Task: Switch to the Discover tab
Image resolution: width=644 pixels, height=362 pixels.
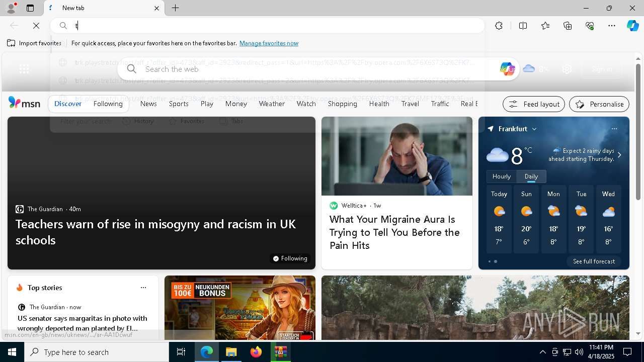Action: (x=68, y=104)
